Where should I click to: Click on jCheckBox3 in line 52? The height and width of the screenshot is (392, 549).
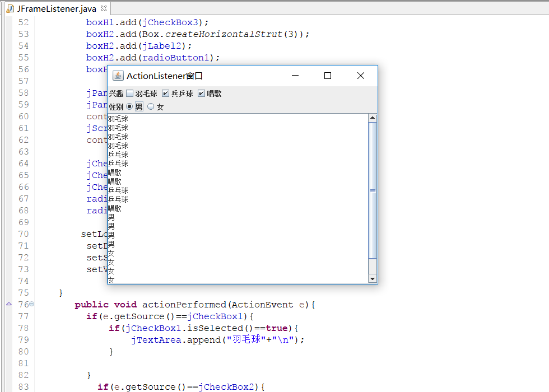pyautogui.click(x=170, y=22)
